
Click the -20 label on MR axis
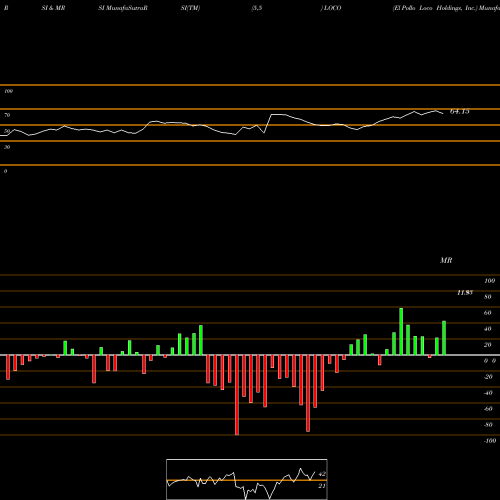pos(488,377)
